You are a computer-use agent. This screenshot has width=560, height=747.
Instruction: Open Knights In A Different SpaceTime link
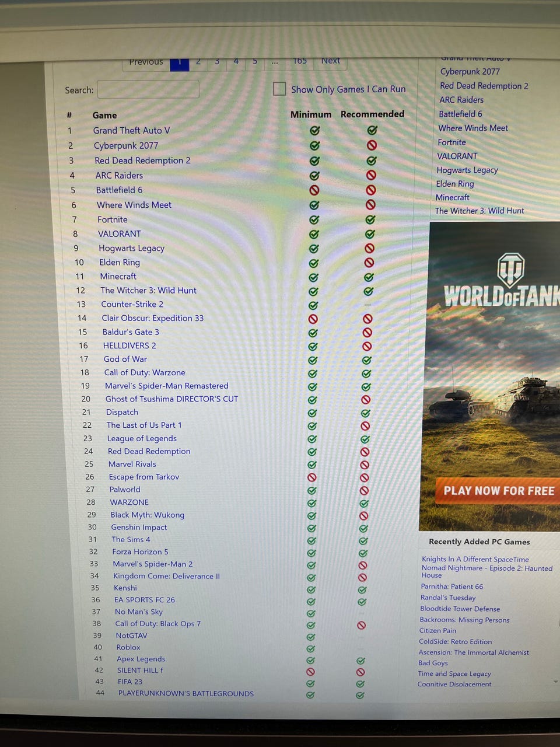pyautogui.click(x=475, y=559)
